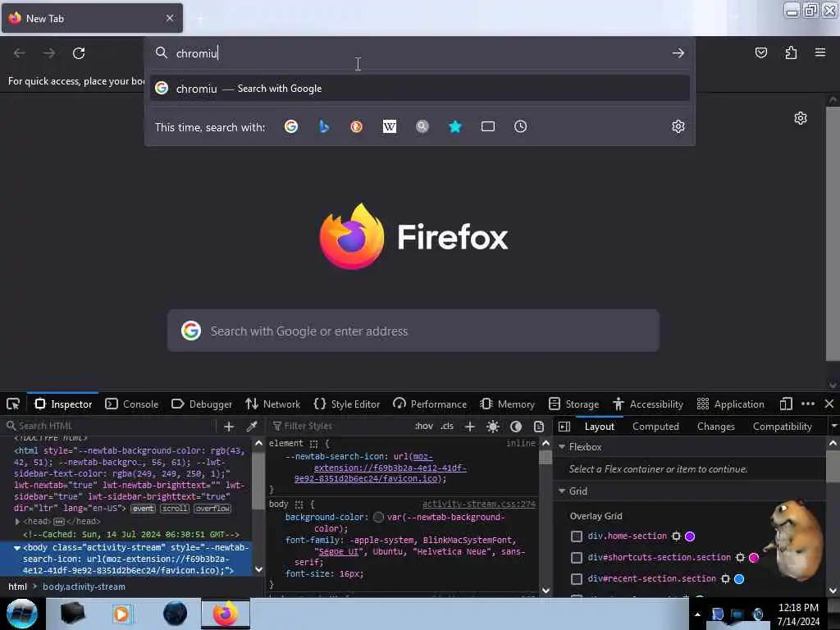Highlight div#shortcuts-section.section node target icon
Image resolution: width=840 pixels, height=630 pixels.
741,558
